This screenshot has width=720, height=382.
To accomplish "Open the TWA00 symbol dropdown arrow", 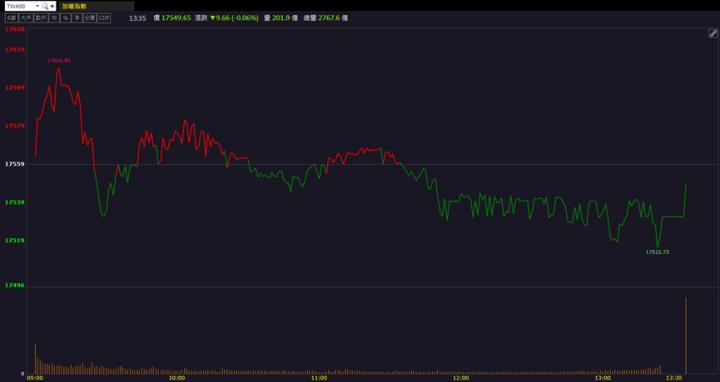I will click(38, 6).
